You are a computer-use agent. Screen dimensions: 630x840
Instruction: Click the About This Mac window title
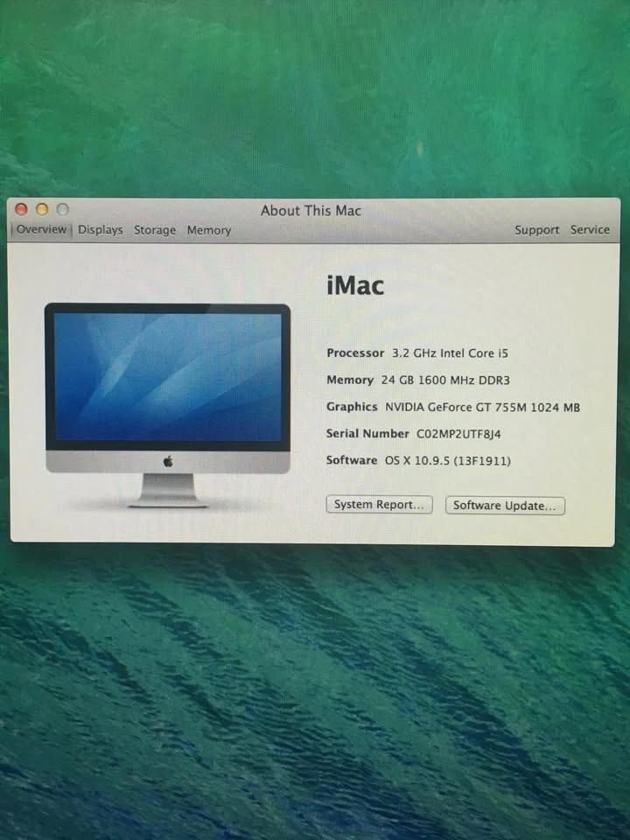point(311,211)
